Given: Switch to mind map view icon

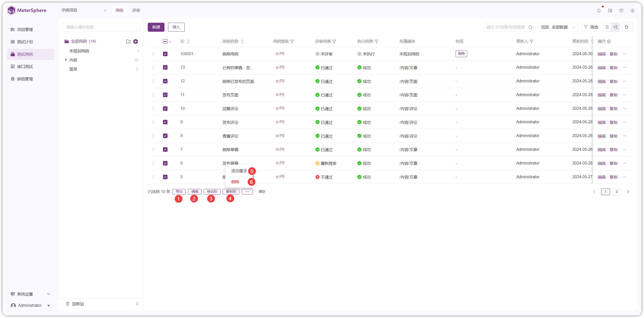Looking at the screenshot, I should pos(616,27).
